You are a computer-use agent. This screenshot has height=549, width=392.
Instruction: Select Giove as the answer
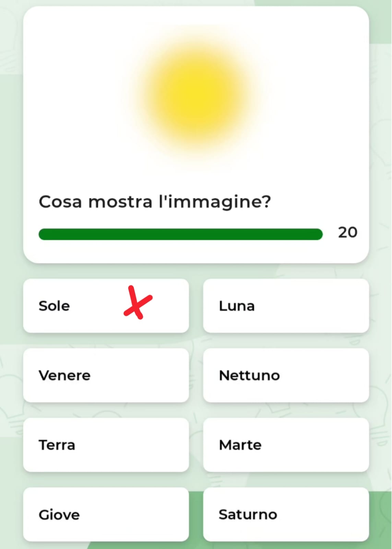[106, 514]
